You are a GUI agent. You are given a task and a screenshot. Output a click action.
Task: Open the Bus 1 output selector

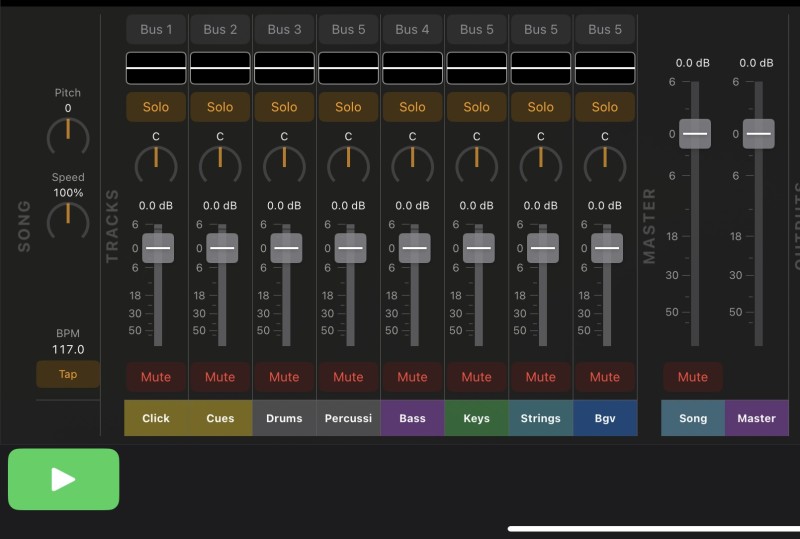click(156, 29)
